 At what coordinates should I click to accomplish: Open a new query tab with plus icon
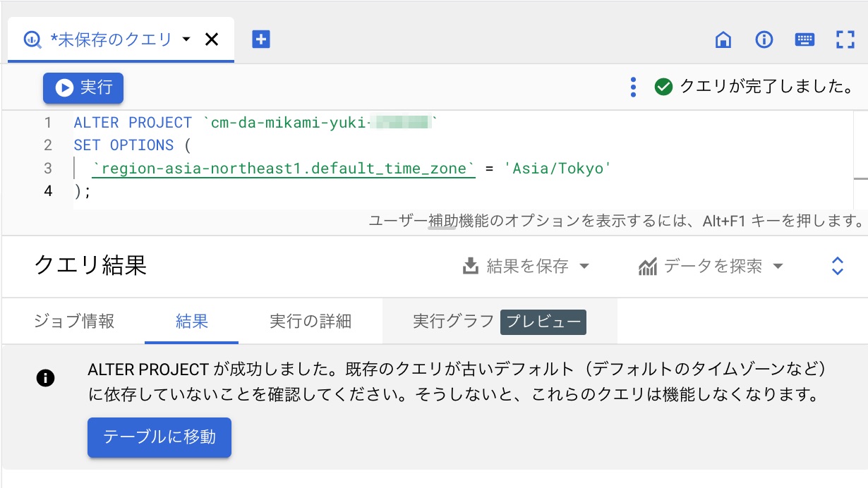point(260,39)
